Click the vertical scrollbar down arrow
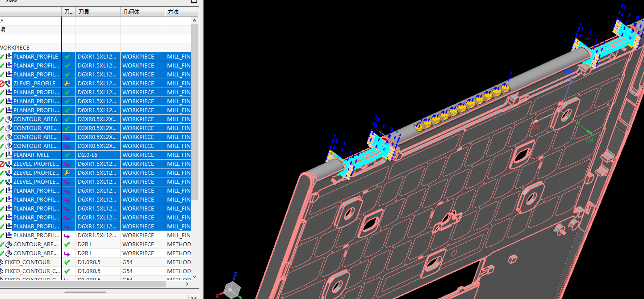Screen dimensions: 644x299 coord(195,277)
